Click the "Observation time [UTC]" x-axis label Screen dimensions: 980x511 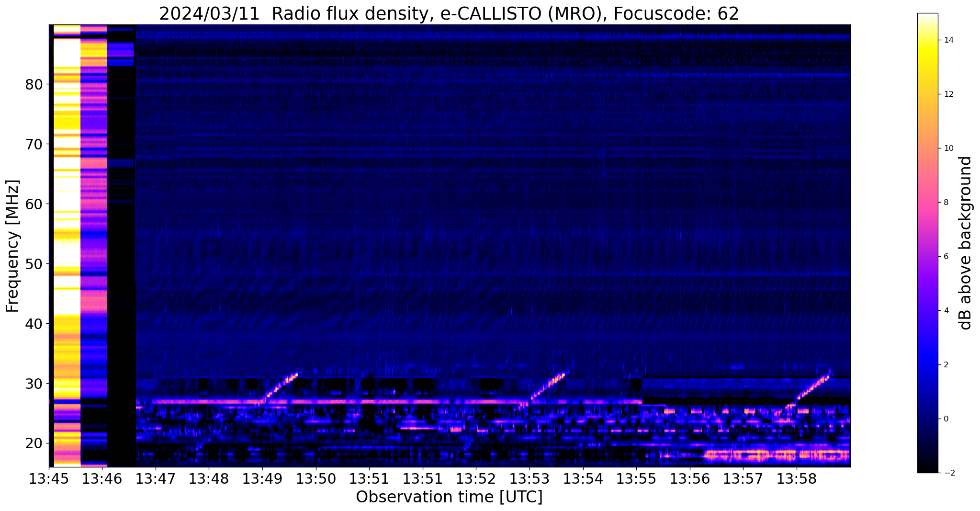click(449, 497)
